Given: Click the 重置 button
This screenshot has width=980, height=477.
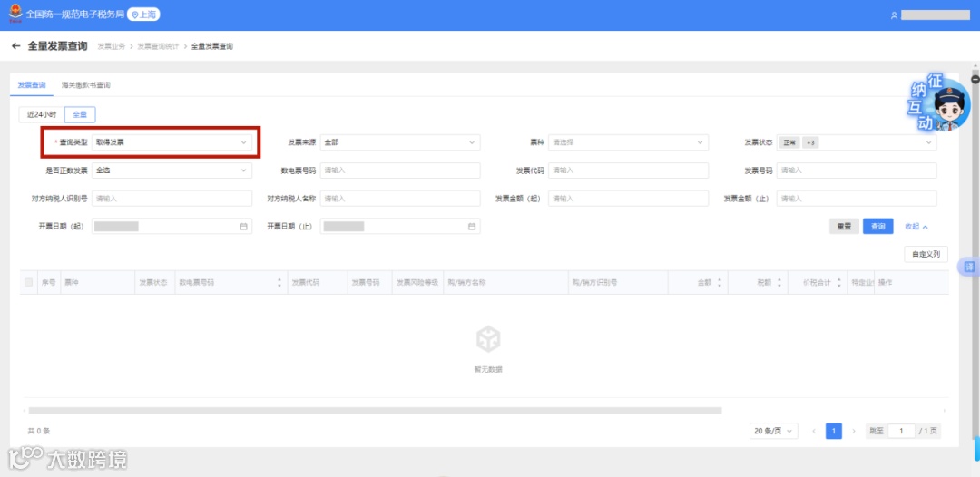Looking at the screenshot, I should point(845,227).
